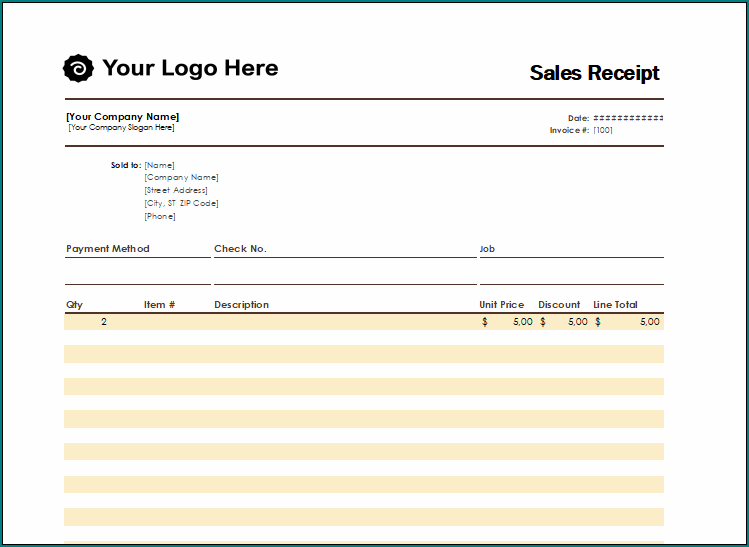Select the [Street Address] placeholder
749x547 pixels.
click(x=176, y=190)
